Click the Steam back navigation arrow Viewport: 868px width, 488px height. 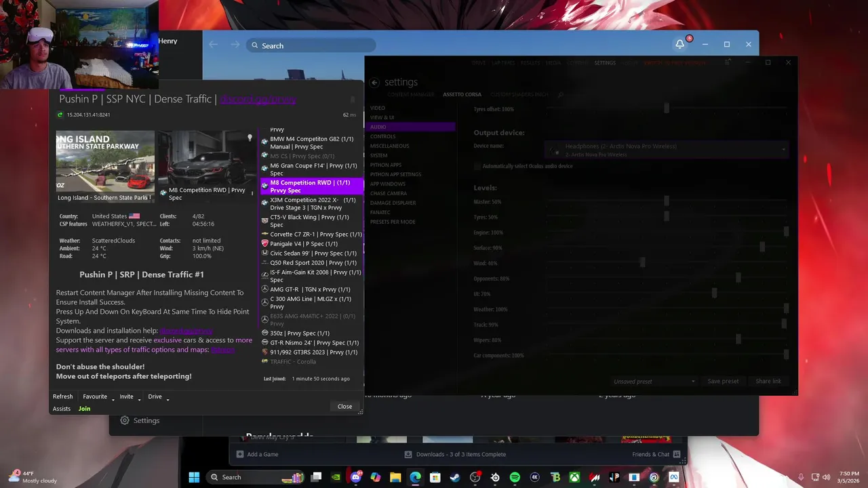pyautogui.click(x=214, y=45)
